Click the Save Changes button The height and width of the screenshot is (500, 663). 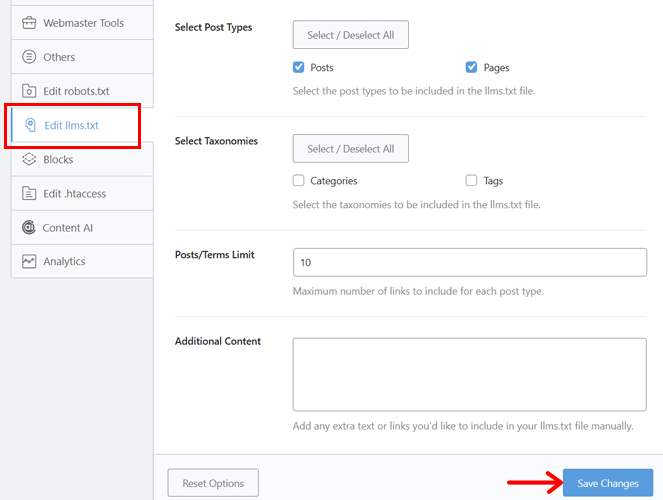click(x=608, y=483)
